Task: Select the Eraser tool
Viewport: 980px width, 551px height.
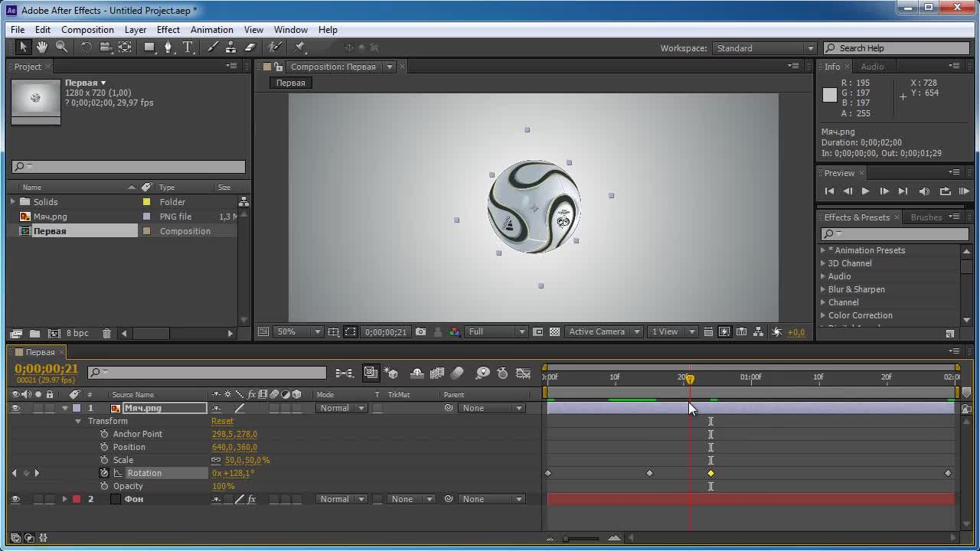Action: click(x=250, y=47)
